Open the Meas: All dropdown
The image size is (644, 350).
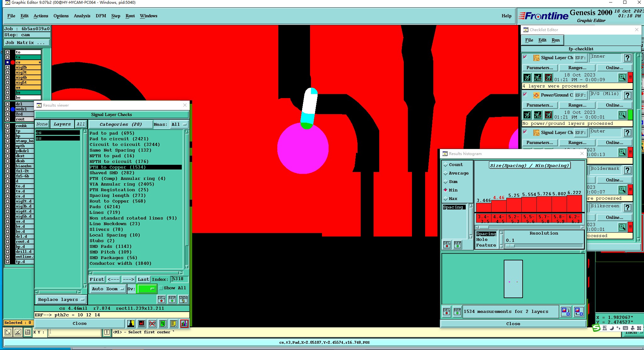pyautogui.click(x=179, y=124)
